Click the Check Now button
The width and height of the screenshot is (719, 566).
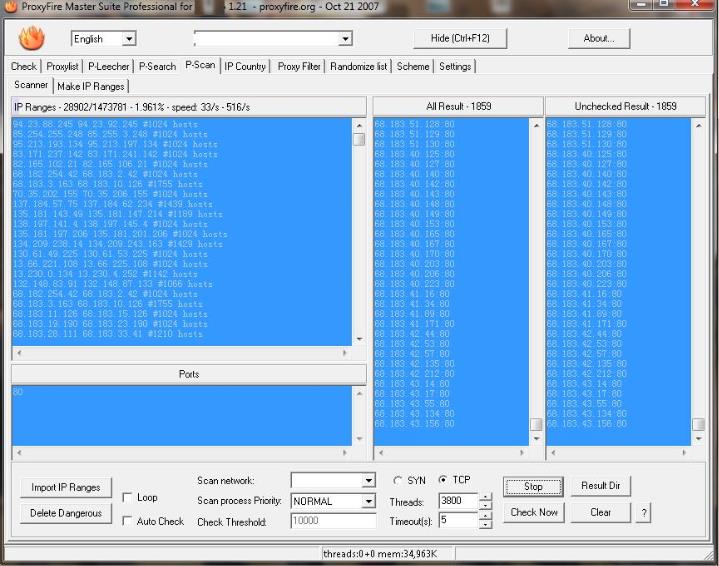(x=534, y=512)
